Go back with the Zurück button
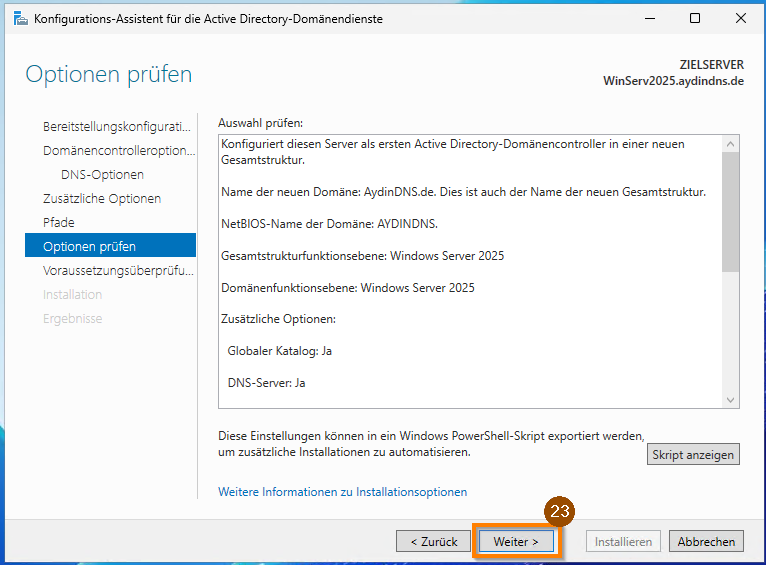Screen dimensions: 766x565 point(433,541)
